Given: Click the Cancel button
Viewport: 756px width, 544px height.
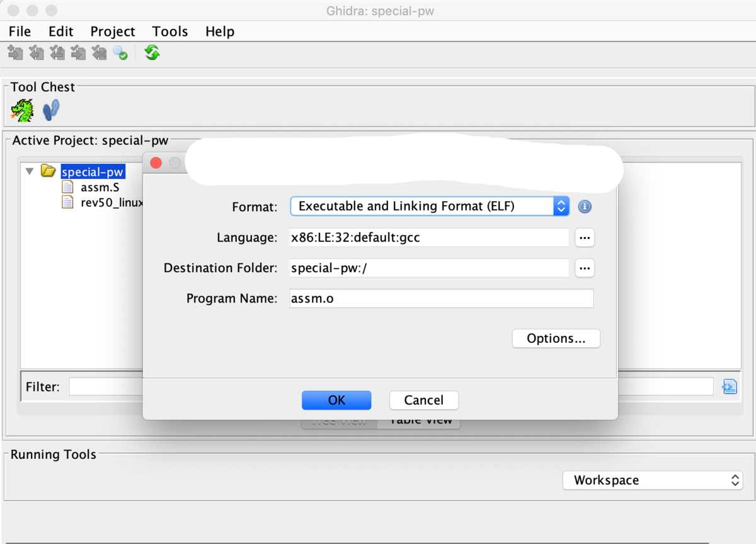Looking at the screenshot, I should tap(424, 400).
